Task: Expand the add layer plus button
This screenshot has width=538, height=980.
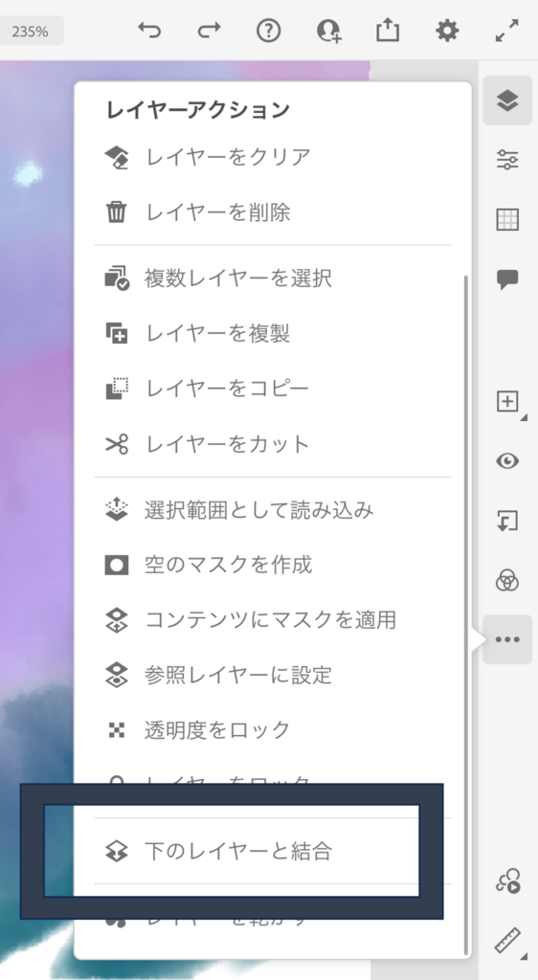Action: (x=507, y=401)
